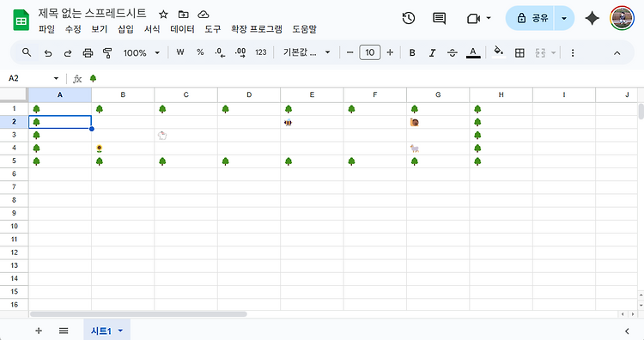
Task: Open the more toolbar options menu
Action: pyautogui.click(x=573, y=52)
